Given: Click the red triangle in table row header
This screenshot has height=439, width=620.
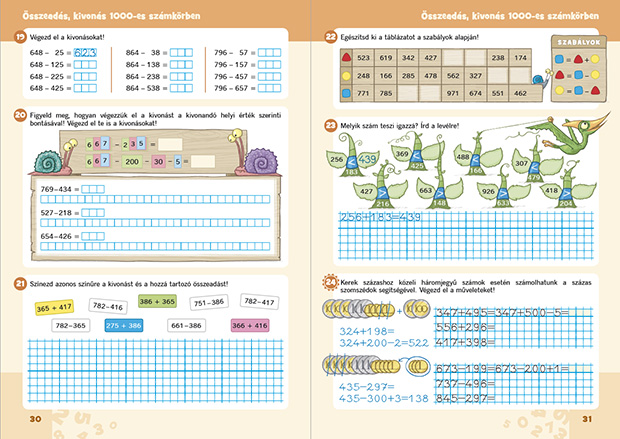Looking at the screenshot, I should coord(346,57).
